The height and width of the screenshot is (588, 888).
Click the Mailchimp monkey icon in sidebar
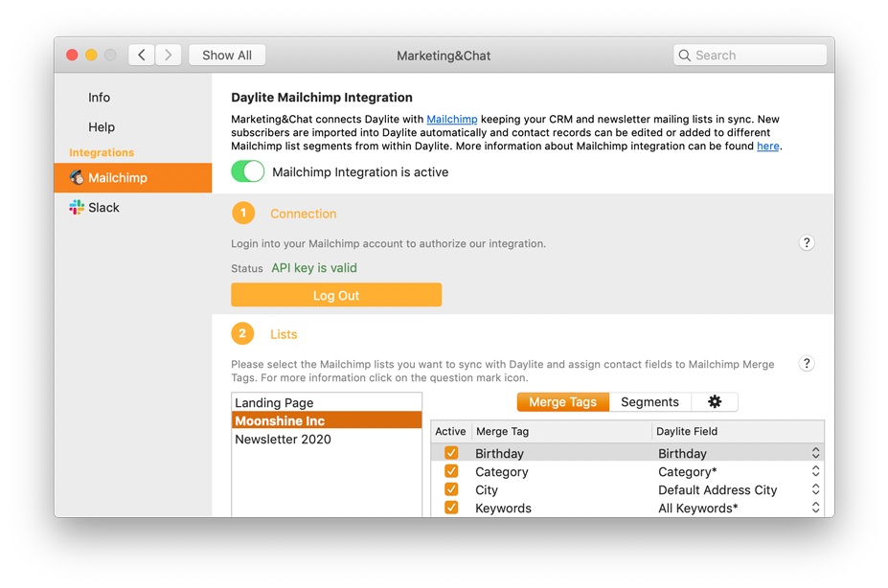[77, 178]
